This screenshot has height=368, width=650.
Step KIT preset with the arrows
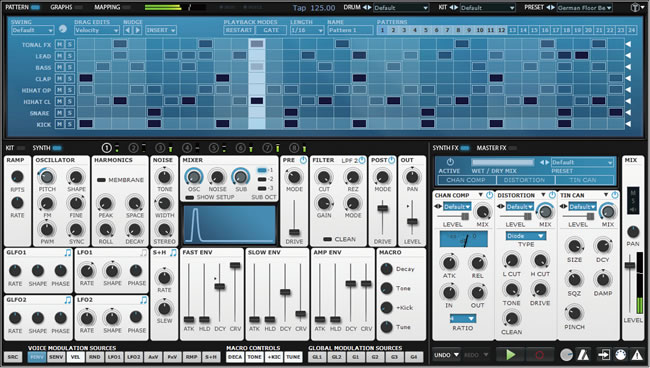click(x=454, y=7)
